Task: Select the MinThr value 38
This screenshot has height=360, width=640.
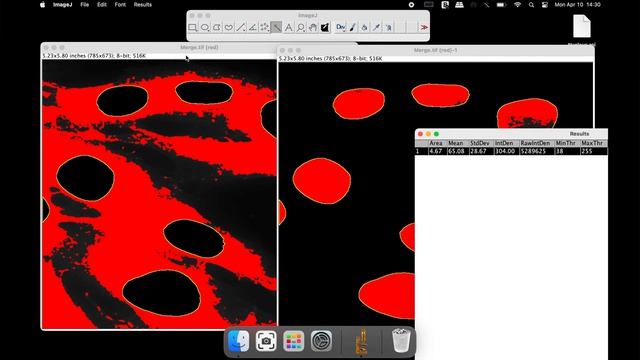Action: point(560,151)
